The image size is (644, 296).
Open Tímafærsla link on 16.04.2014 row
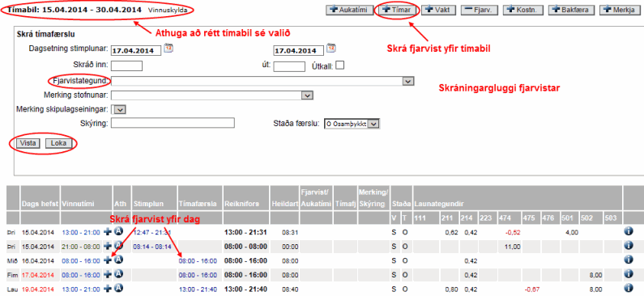198,260
